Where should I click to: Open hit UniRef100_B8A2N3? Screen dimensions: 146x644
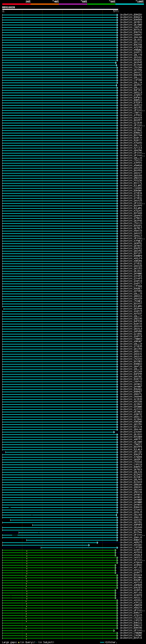131,75
